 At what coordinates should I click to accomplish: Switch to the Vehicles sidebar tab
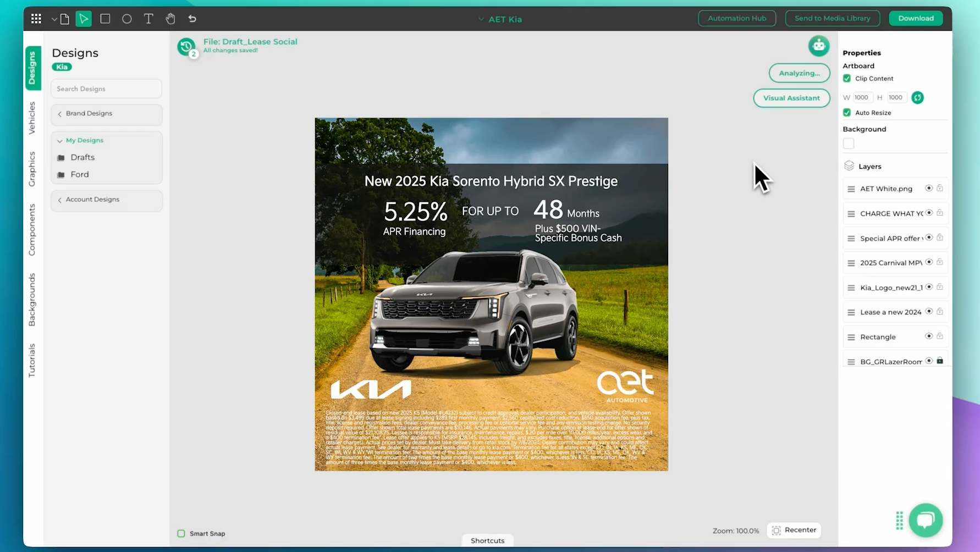coord(32,118)
